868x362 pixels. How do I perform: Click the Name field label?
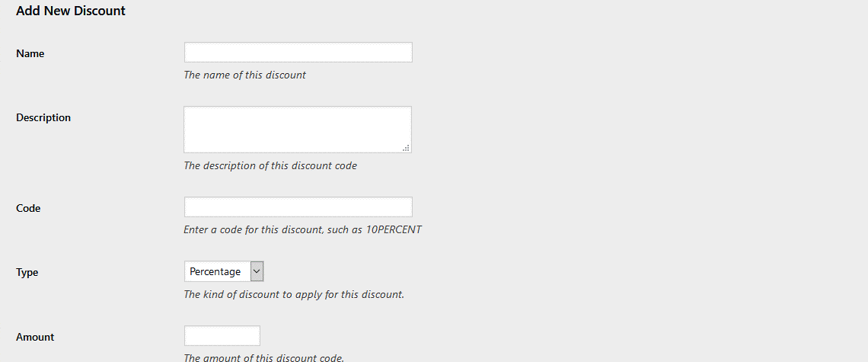pos(30,53)
